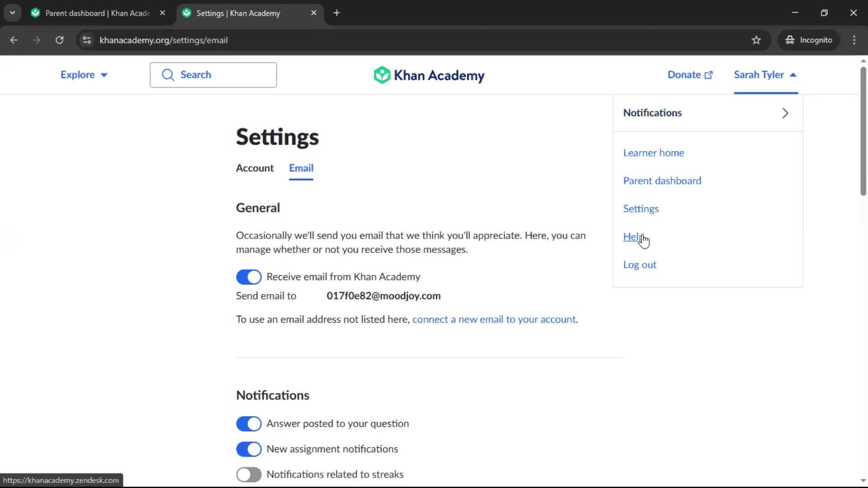Restore down the browser window

[824, 13]
